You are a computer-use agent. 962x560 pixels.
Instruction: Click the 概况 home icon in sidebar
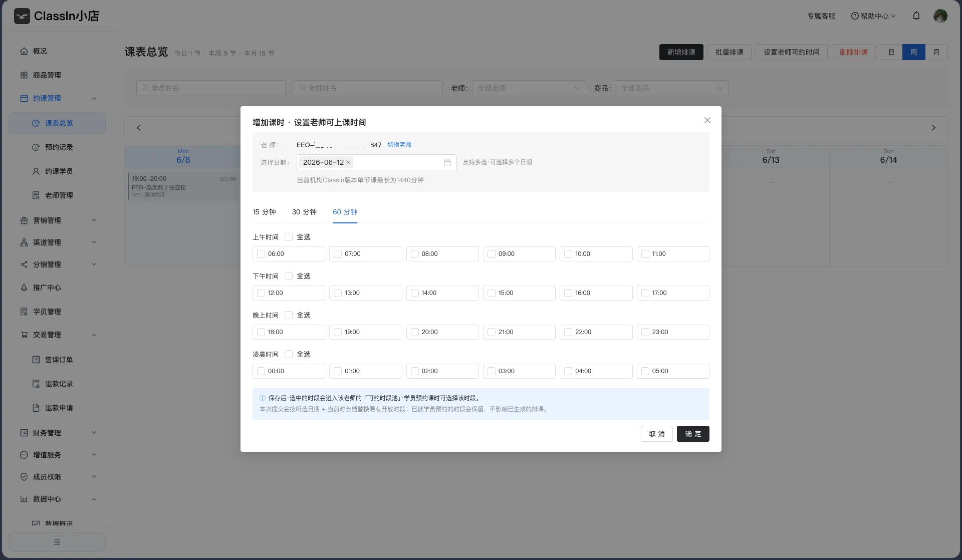[x=24, y=51]
